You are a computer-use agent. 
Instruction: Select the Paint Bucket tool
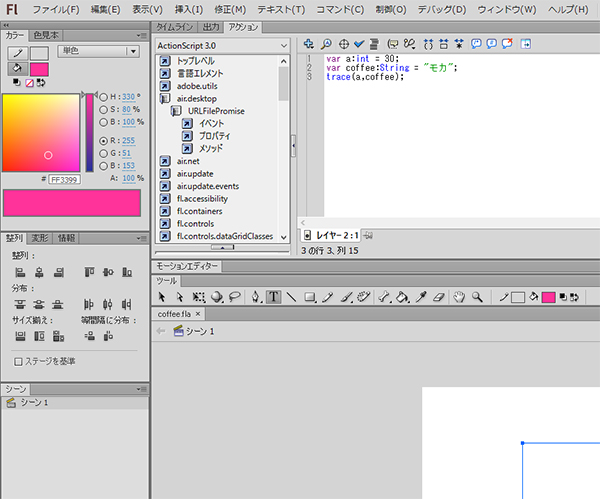point(402,297)
